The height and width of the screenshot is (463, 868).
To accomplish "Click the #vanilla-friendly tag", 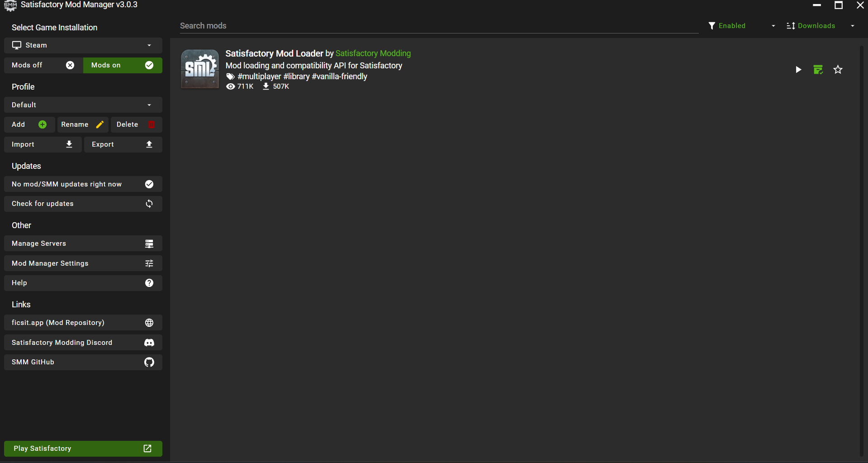I will point(340,76).
